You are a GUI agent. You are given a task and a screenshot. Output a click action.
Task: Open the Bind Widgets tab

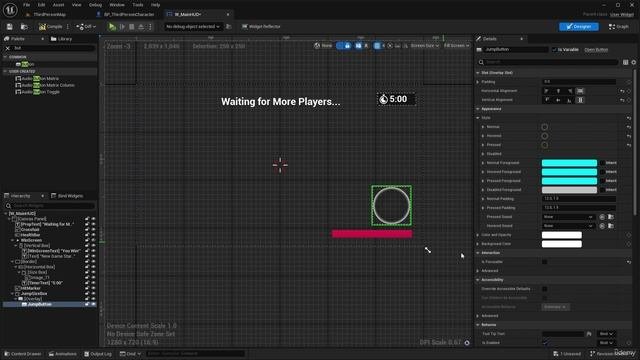[x=67, y=196]
